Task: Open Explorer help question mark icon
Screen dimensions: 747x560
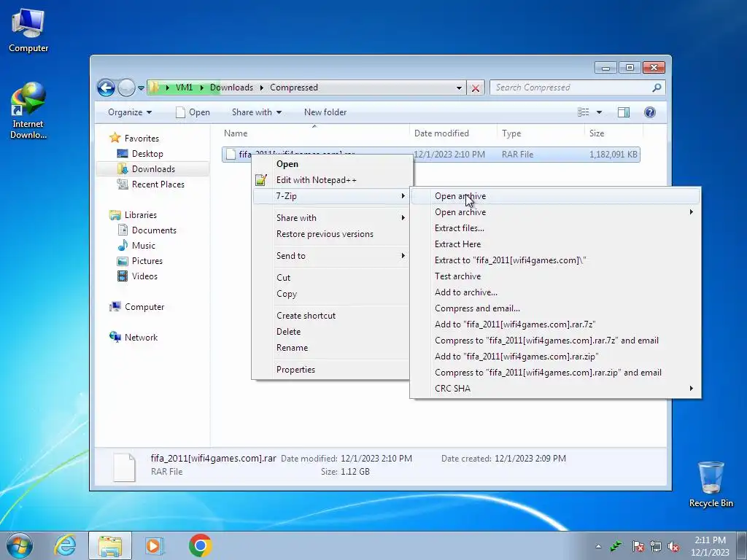Action: coord(650,112)
